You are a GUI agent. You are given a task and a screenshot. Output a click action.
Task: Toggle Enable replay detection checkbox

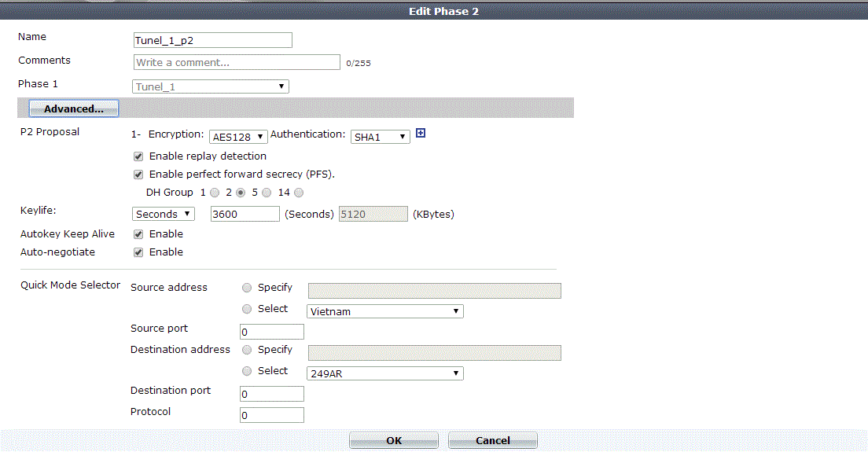pyautogui.click(x=138, y=156)
